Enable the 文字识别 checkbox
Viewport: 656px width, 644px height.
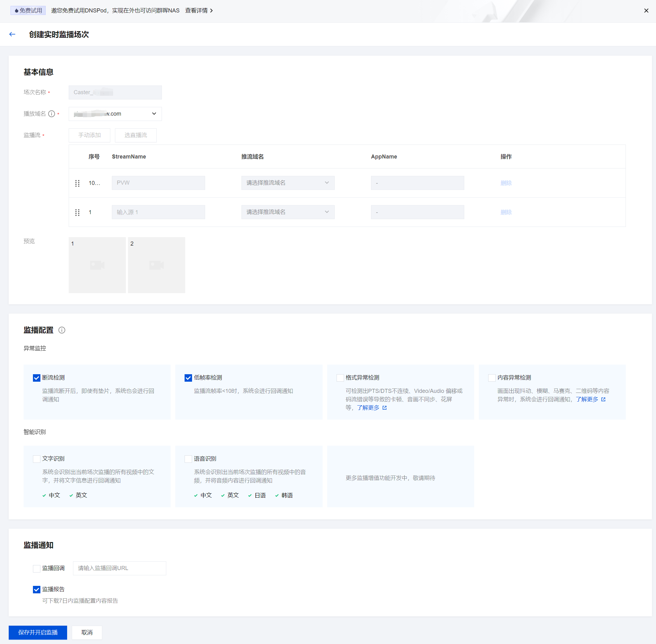pos(37,459)
